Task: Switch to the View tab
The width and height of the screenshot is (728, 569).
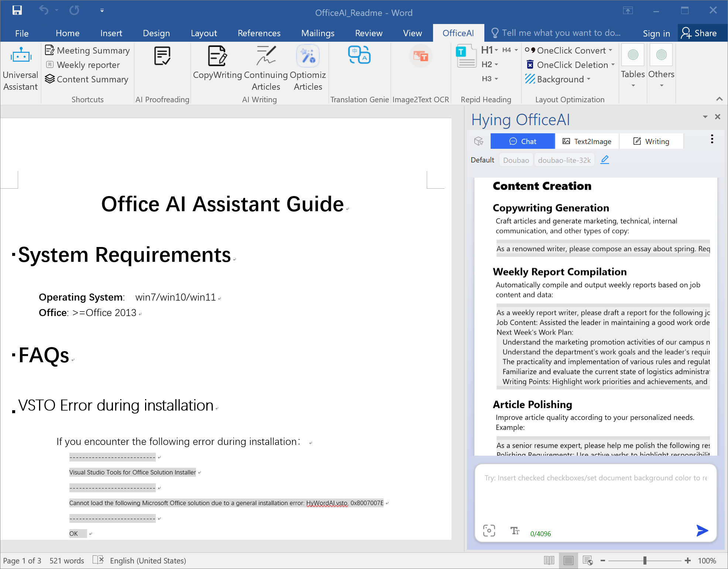Action: [412, 33]
